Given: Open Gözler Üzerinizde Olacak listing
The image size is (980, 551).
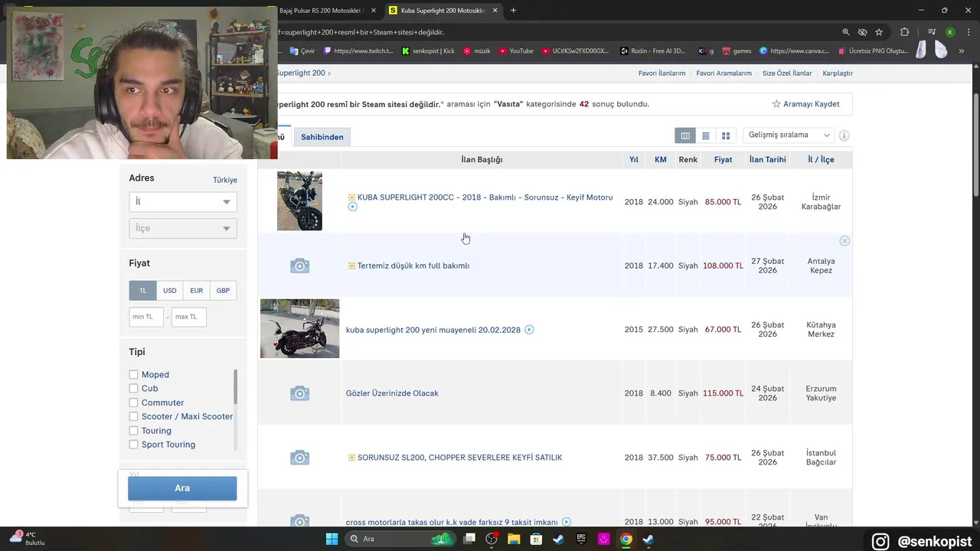Looking at the screenshot, I should (392, 393).
